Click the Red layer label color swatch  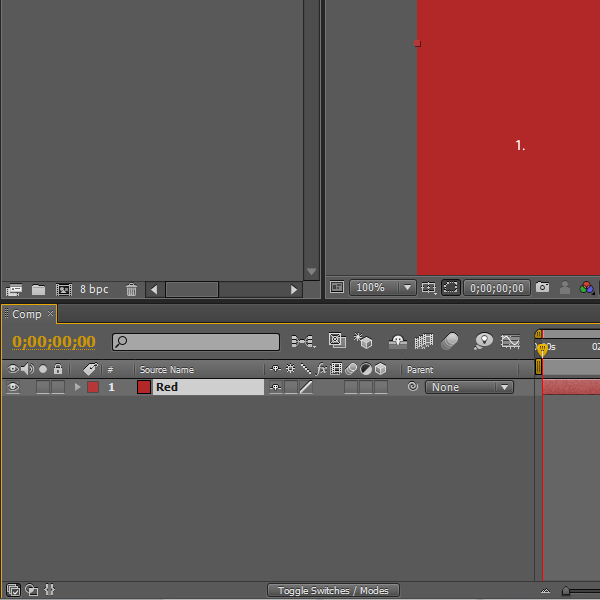tap(93, 387)
